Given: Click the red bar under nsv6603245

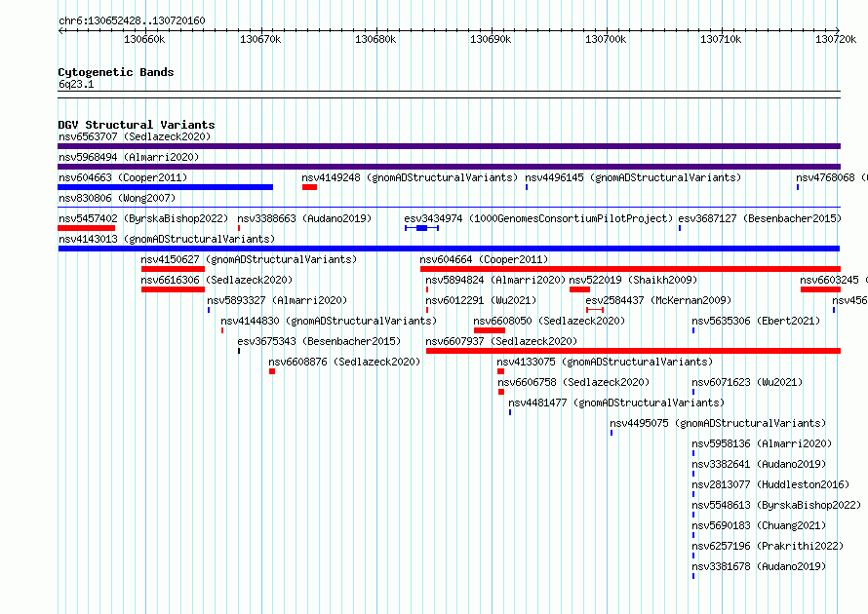Looking at the screenshot, I should pyautogui.click(x=820, y=289).
